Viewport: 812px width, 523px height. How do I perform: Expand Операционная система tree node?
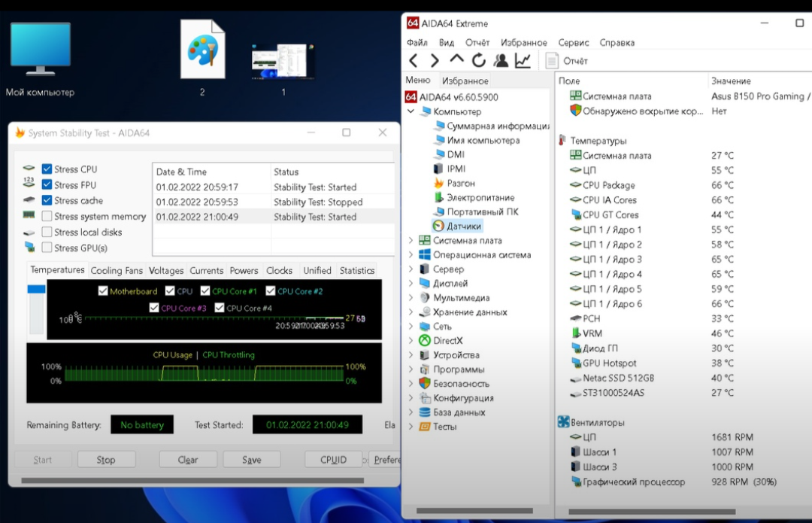tap(411, 254)
